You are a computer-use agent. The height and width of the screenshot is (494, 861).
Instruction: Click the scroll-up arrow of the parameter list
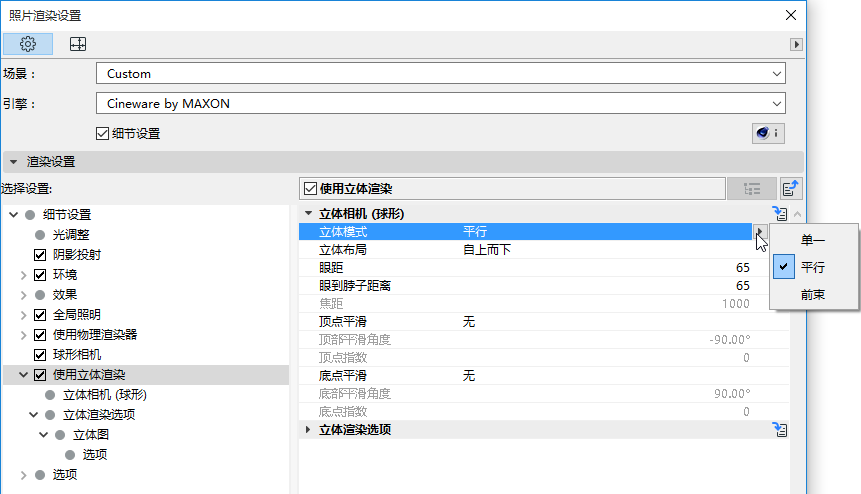point(797,214)
